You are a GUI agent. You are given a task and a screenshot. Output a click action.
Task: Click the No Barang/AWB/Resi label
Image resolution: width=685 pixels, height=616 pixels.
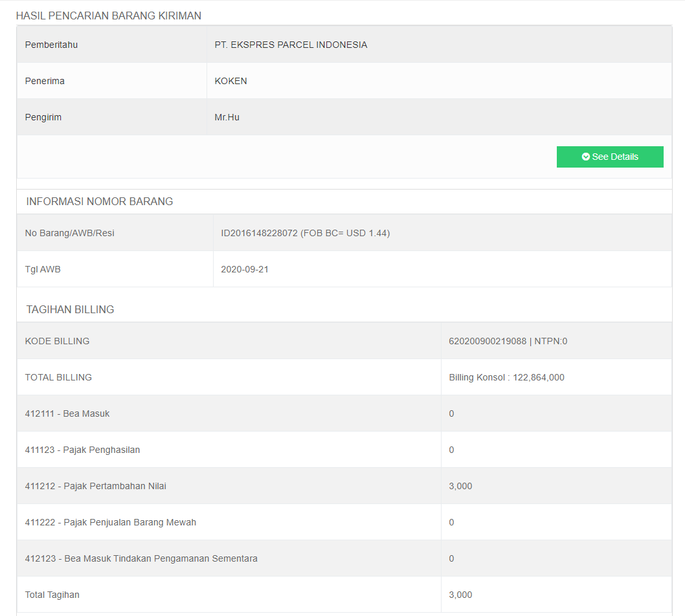69,233
